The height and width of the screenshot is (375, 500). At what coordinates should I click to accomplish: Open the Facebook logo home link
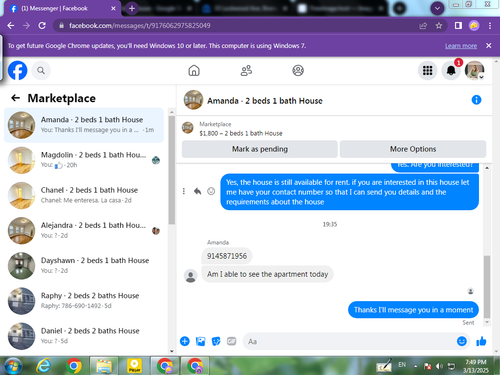pos(17,70)
